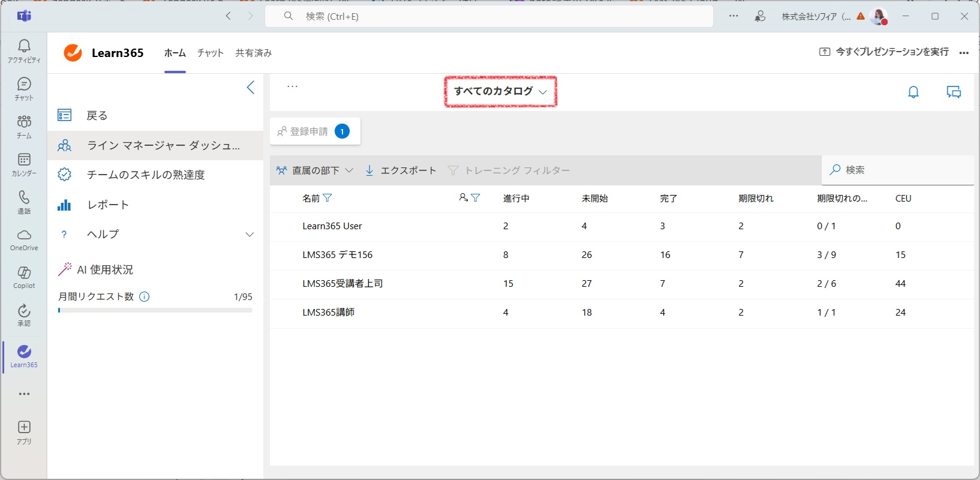Select the Learn365 app in the sidebar

(x=24, y=356)
